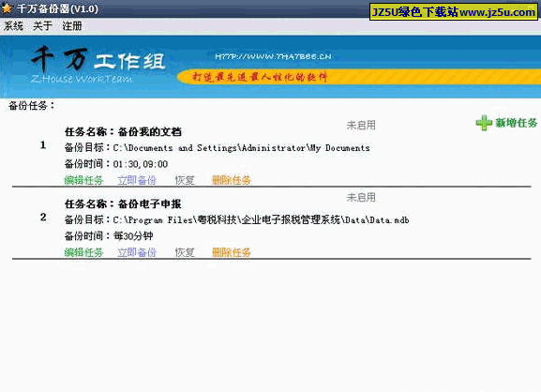This screenshot has width=541, height=392.
Task: Click task number 2
Action: coord(43,217)
